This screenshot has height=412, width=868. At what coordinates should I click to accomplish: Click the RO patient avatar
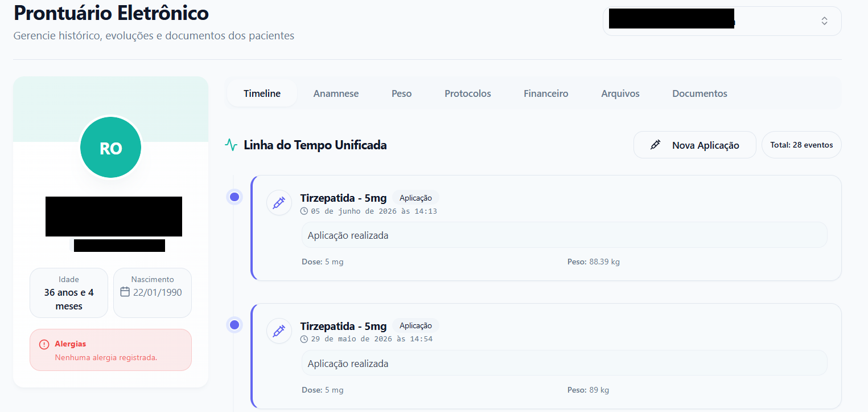pyautogui.click(x=111, y=148)
